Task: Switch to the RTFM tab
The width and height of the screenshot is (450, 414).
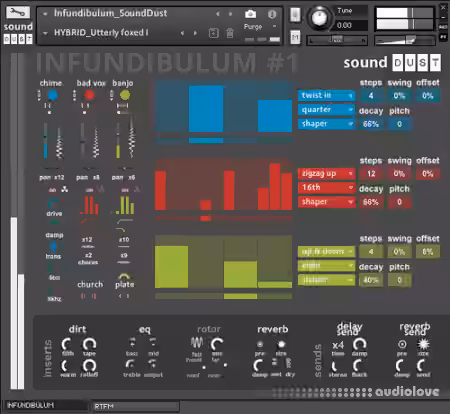Action: tap(135, 406)
